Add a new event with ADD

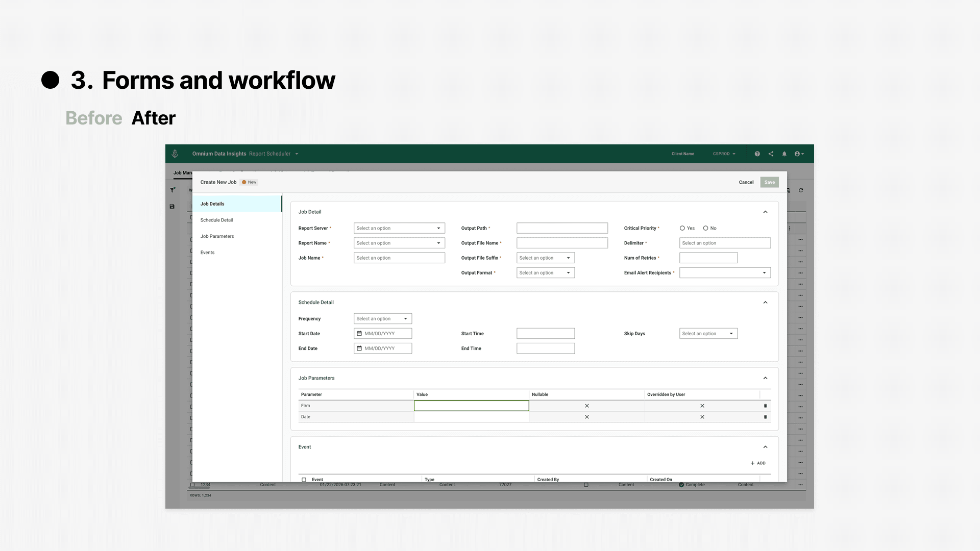tap(758, 463)
